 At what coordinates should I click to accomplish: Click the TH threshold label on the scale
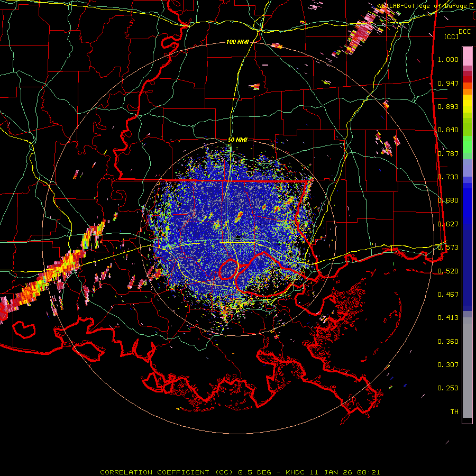[454, 412]
